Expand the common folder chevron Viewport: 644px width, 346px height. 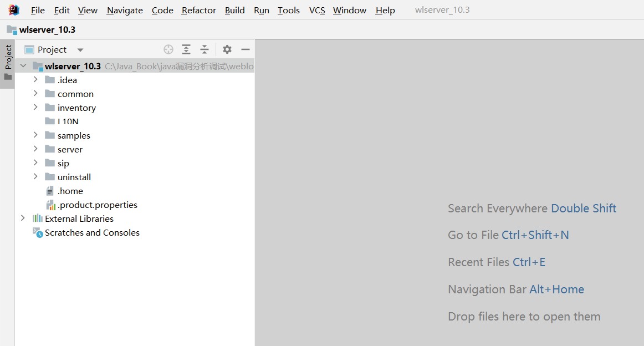point(35,93)
